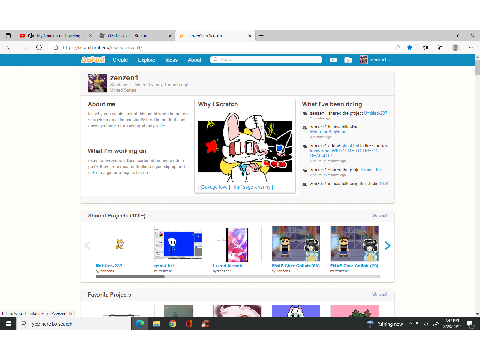The width and height of the screenshot is (480, 360).
Task: Switch to the second browser tab
Action: pyautogui.click(x=135, y=35)
